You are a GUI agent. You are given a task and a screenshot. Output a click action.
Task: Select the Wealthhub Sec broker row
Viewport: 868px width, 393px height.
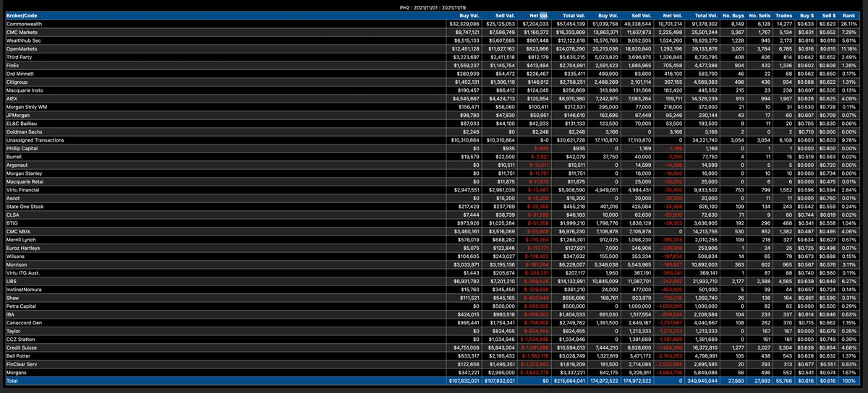(x=434, y=40)
